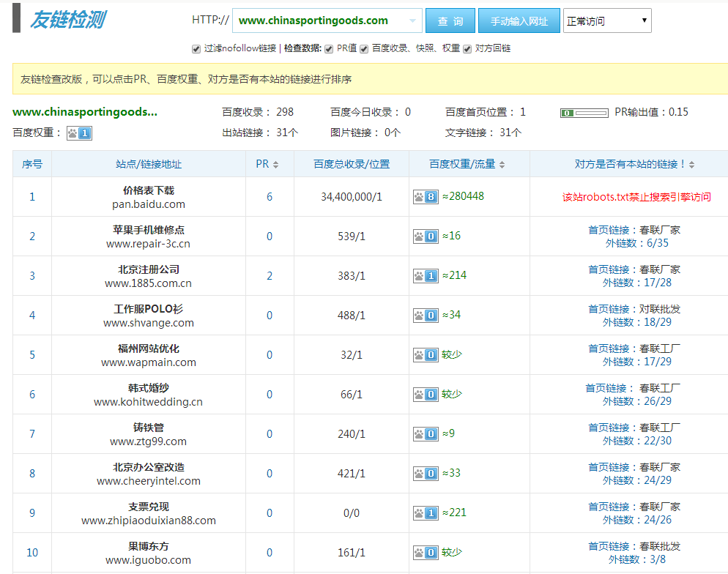Click the Baidu weight paw icon for pan.baidu.com
728x574 pixels.
coord(426,197)
